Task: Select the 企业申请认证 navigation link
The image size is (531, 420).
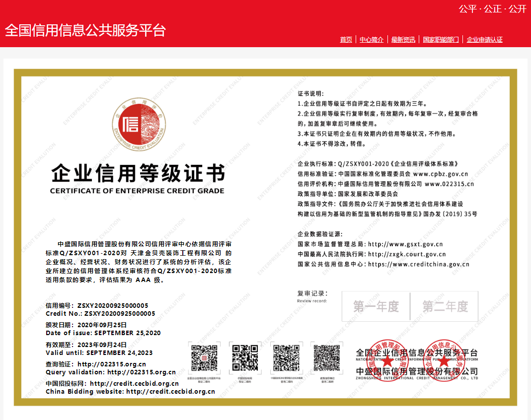Action: [484, 40]
